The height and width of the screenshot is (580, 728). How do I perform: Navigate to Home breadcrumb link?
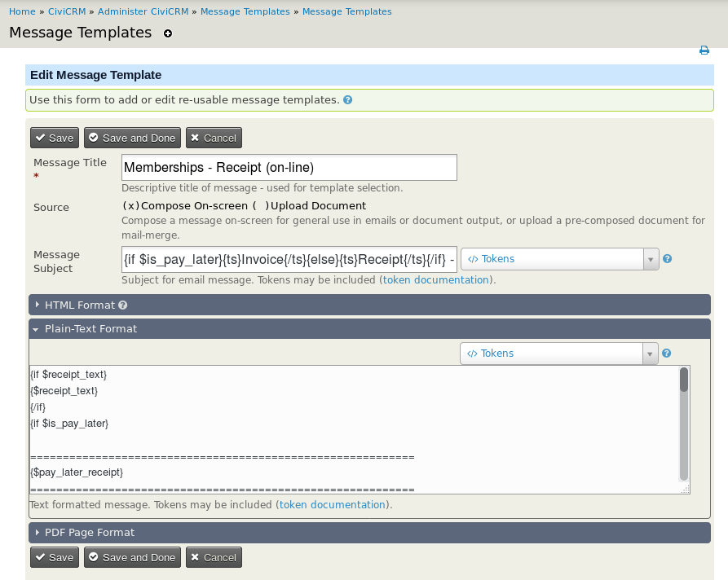(x=22, y=11)
